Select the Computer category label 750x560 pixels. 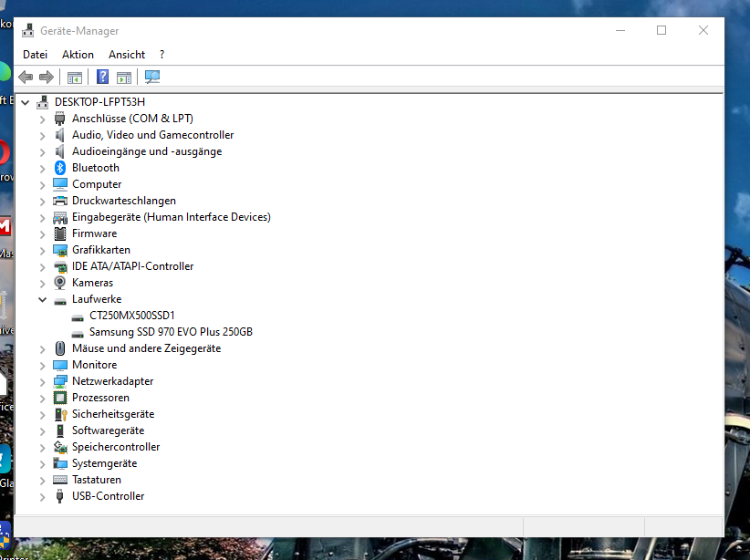[97, 184]
